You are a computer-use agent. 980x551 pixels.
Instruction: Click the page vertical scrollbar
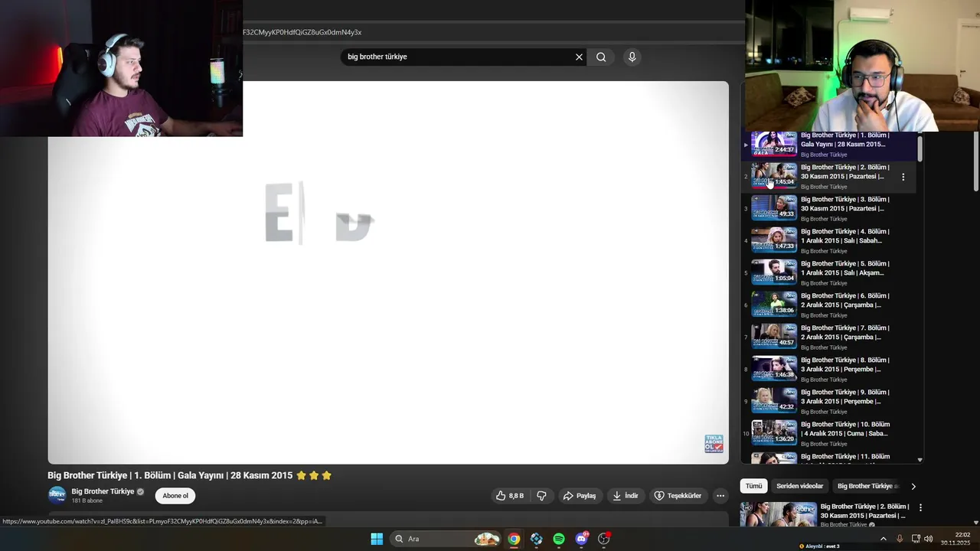pos(975,161)
